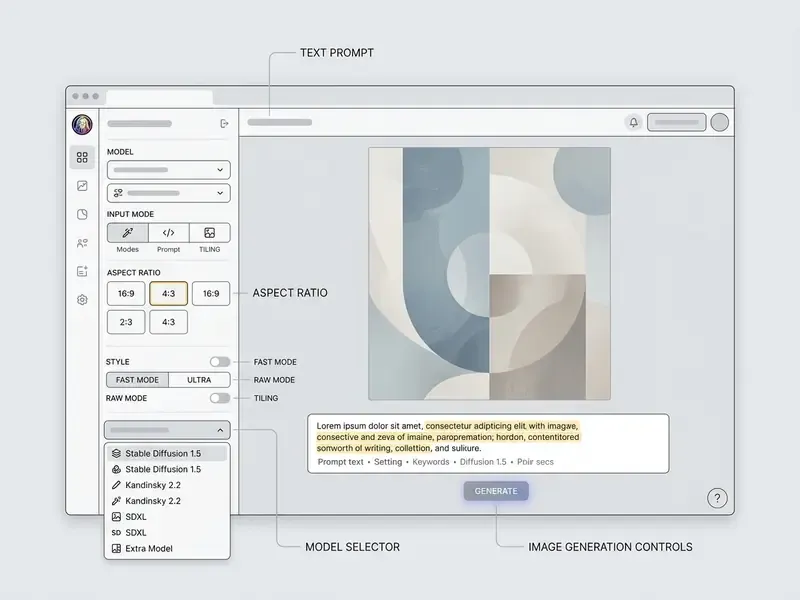The image size is (800, 600).
Task: Select second Stable Diffusion 1.5 option
Action: tap(167, 469)
